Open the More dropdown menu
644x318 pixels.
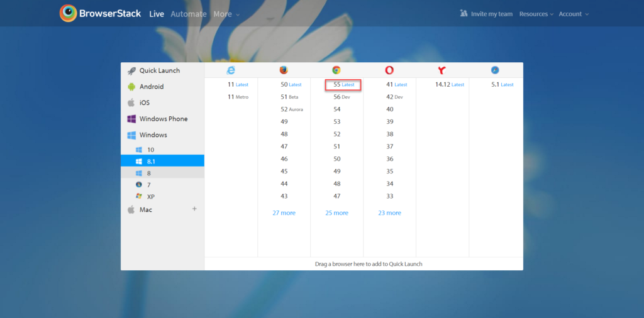click(x=226, y=14)
